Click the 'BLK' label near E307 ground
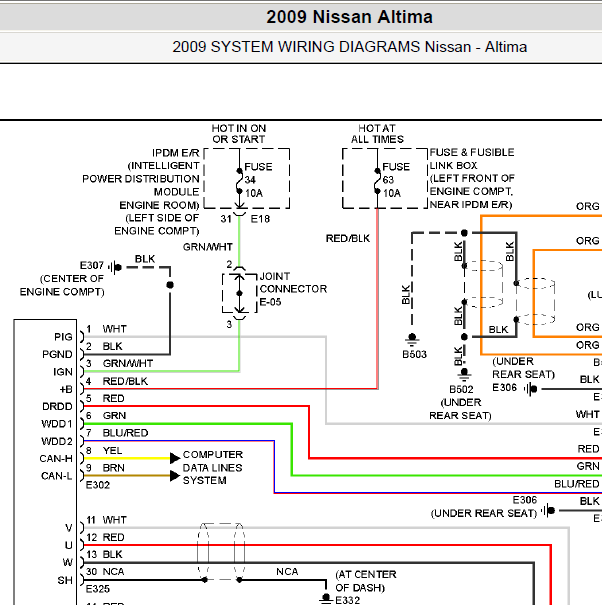 coord(145,259)
